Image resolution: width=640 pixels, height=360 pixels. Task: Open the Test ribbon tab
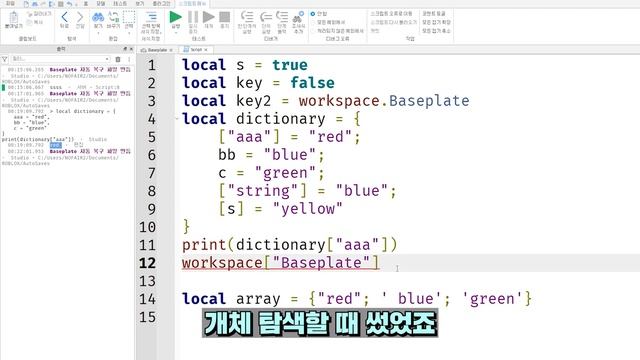(x=120, y=3)
